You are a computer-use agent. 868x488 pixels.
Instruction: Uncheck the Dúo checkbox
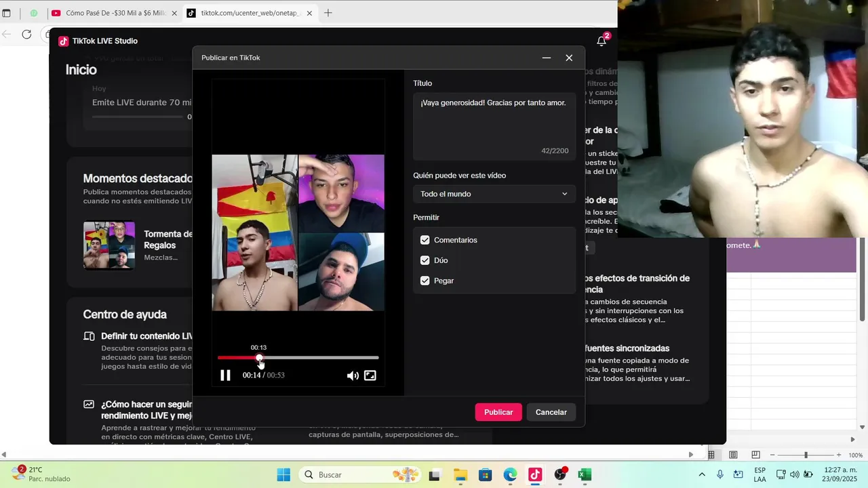tap(425, 260)
